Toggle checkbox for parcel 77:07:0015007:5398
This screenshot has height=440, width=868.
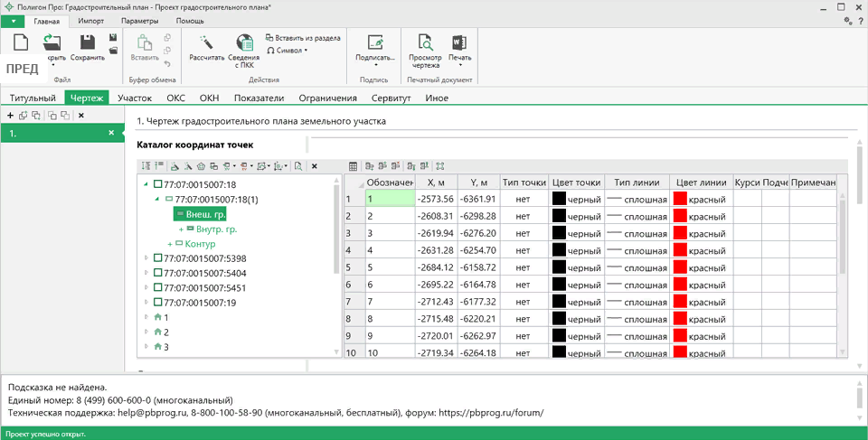(157, 258)
